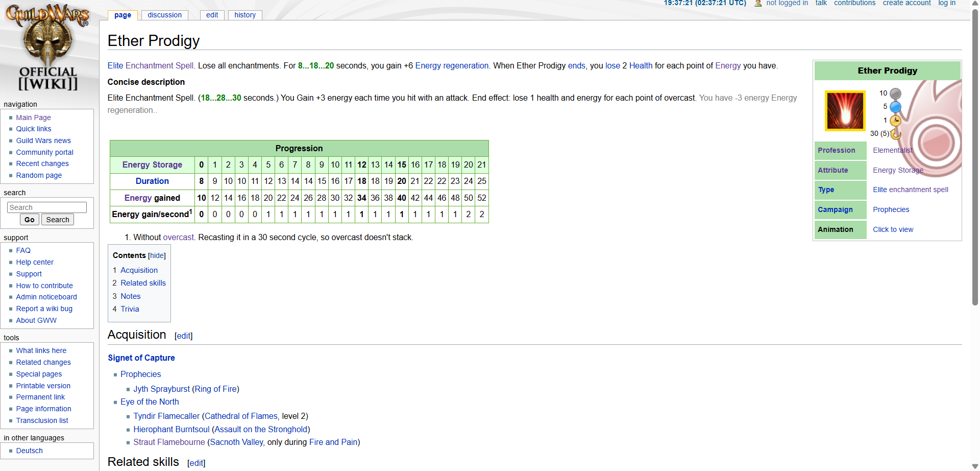
Task: Open Energy regeneration link in description
Action: 452,65
